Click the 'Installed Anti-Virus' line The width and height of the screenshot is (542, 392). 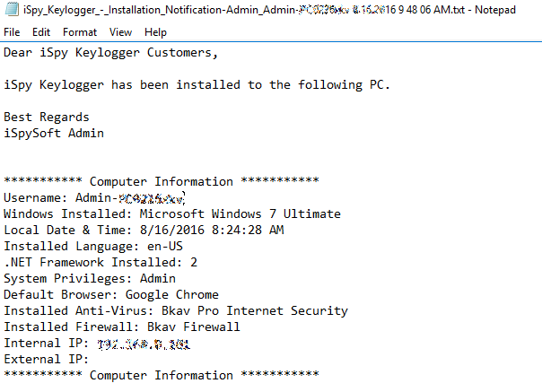coord(175,310)
